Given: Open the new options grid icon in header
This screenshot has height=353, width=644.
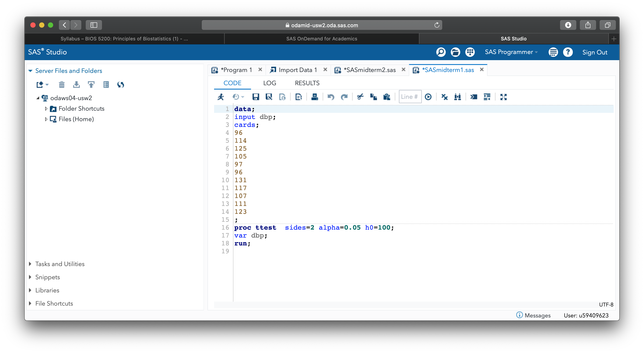Looking at the screenshot, I should [470, 52].
